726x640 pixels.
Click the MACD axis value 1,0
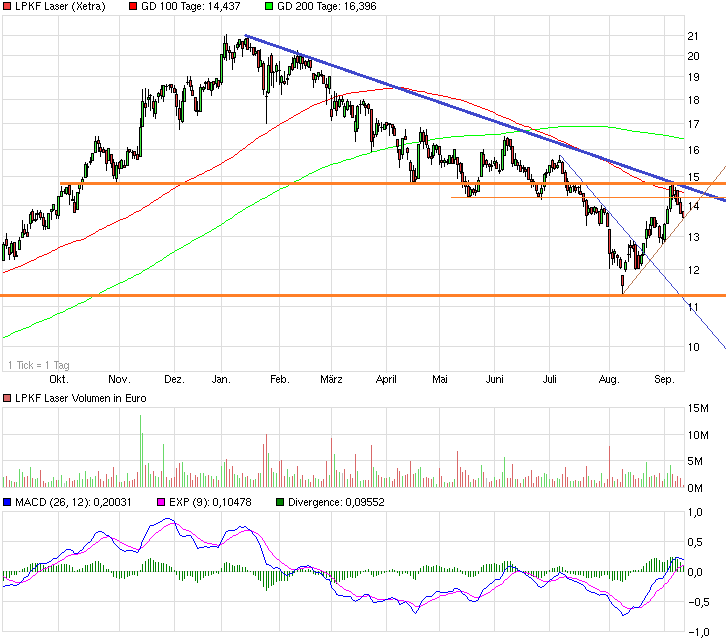695,513
